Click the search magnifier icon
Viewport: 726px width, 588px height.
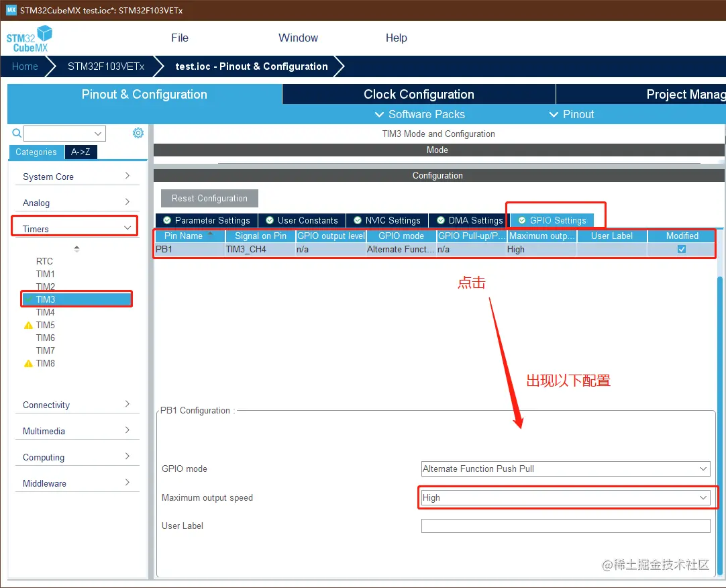[17, 134]
